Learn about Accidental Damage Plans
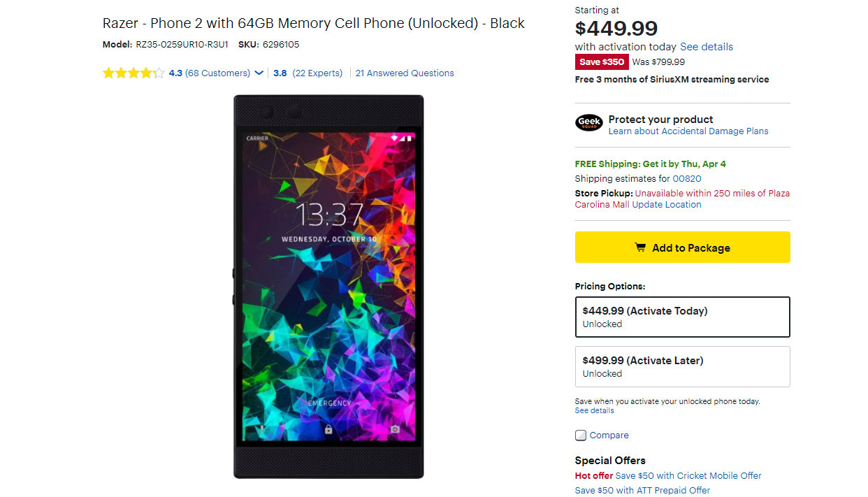This screenshot has height=497, width=868. (688, 131)
